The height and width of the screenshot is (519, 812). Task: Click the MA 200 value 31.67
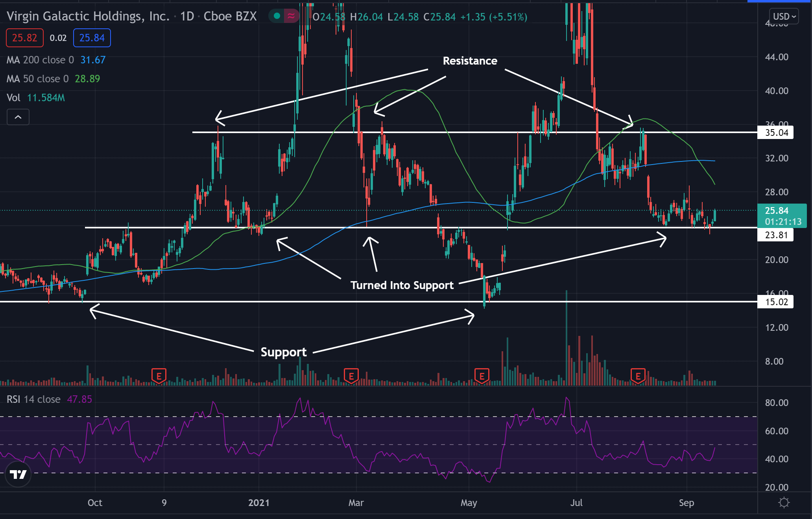coord(93,60)
